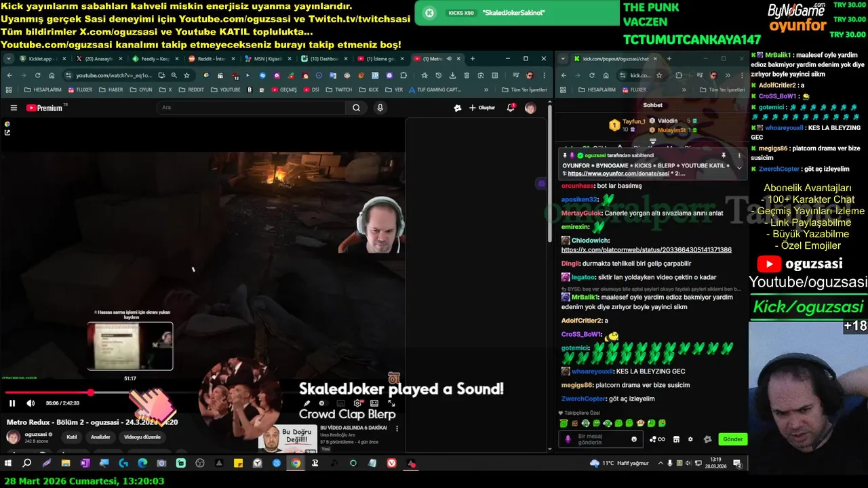The height and width of the screenshot is (488, 868).
Task: Open the 'HABER' bookmark folder
Action: point(111,89)
